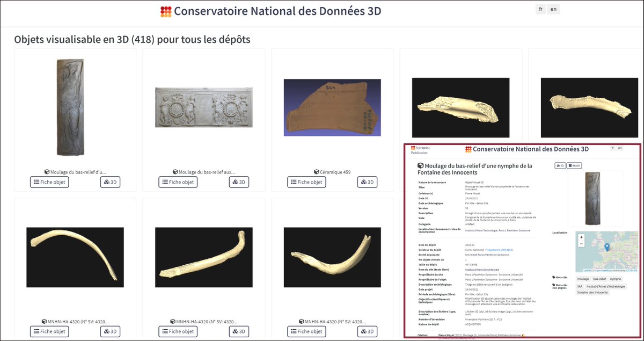Click the blue location marker on the map
Viewport: 644px width, 341px height.
pyautogui.click(x=606, y=247)
